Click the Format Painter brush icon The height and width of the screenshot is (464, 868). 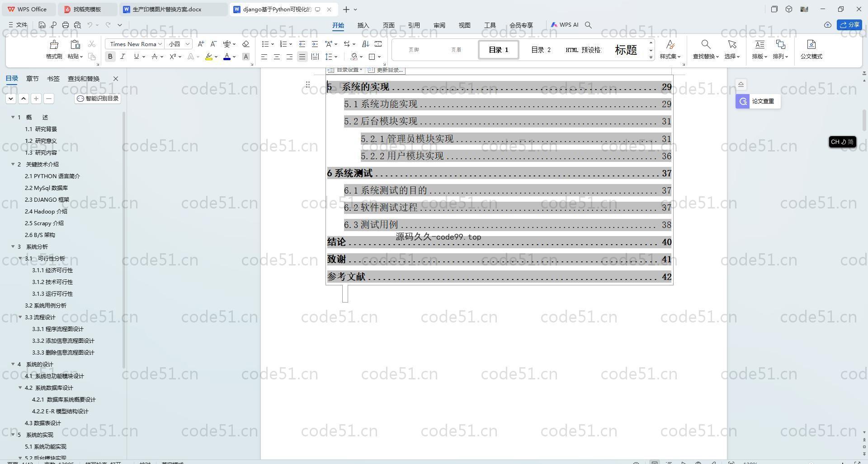point(54,44)
